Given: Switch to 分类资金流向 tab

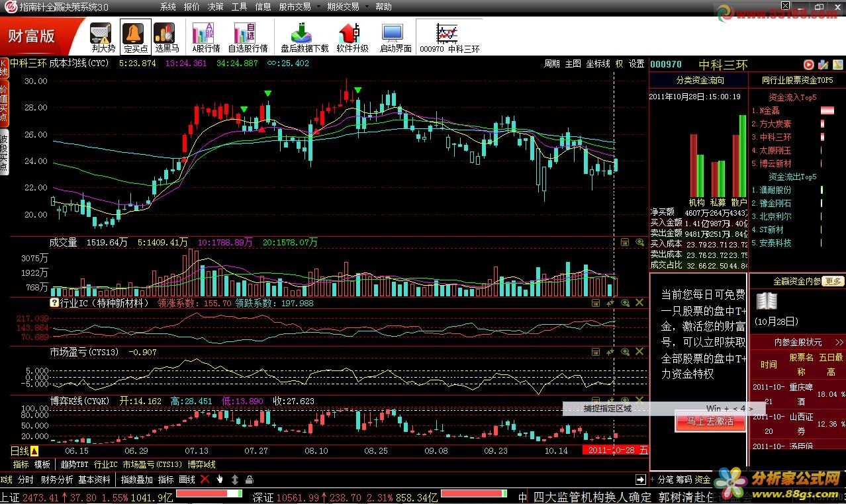Looking at the screenshot, I should (x=698, y=81).
